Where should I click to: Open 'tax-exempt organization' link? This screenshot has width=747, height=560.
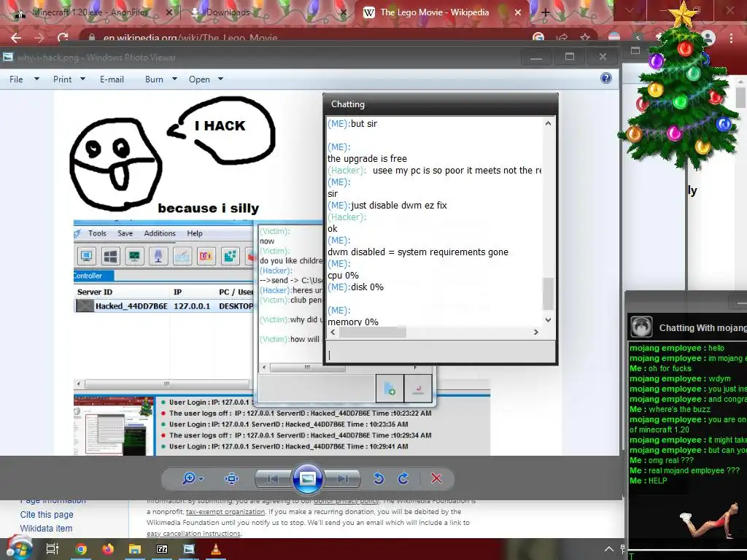pos(225,511)
